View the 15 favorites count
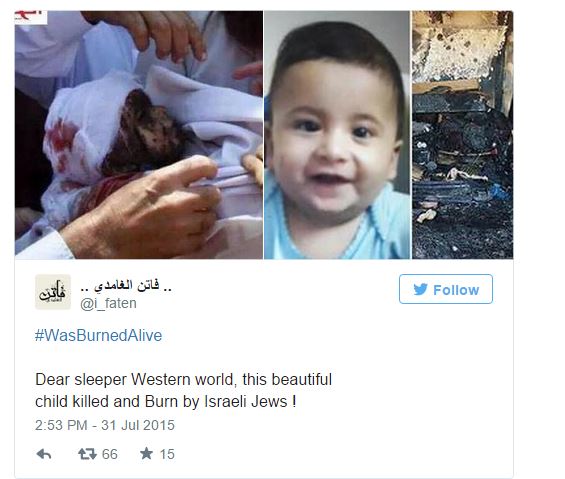565x479 pixels. [167, 454]
